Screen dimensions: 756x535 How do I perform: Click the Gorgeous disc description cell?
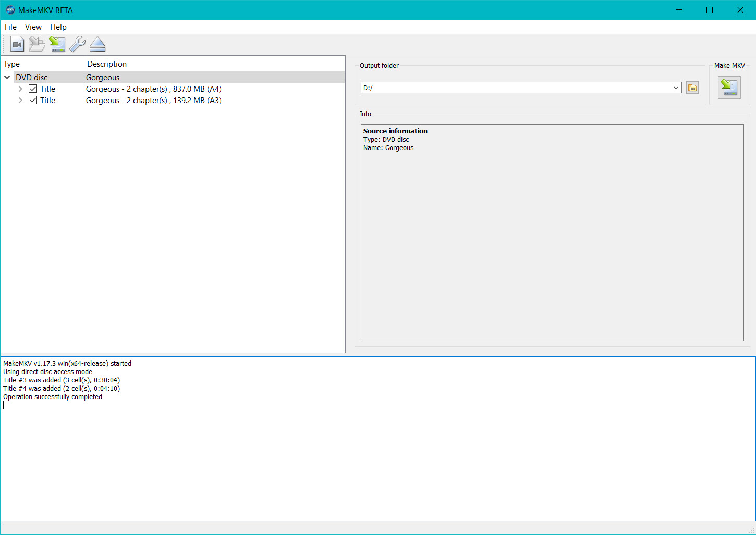(103, 78)
